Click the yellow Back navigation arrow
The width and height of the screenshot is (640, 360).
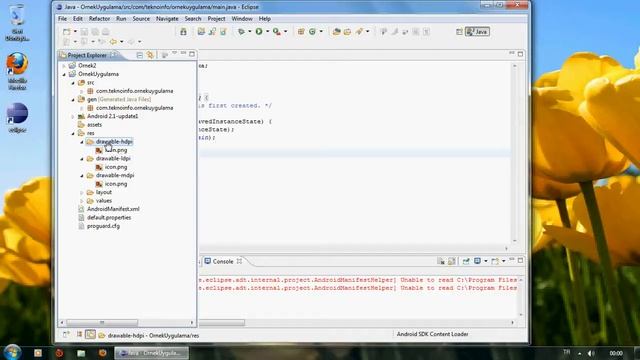point(113,42)
